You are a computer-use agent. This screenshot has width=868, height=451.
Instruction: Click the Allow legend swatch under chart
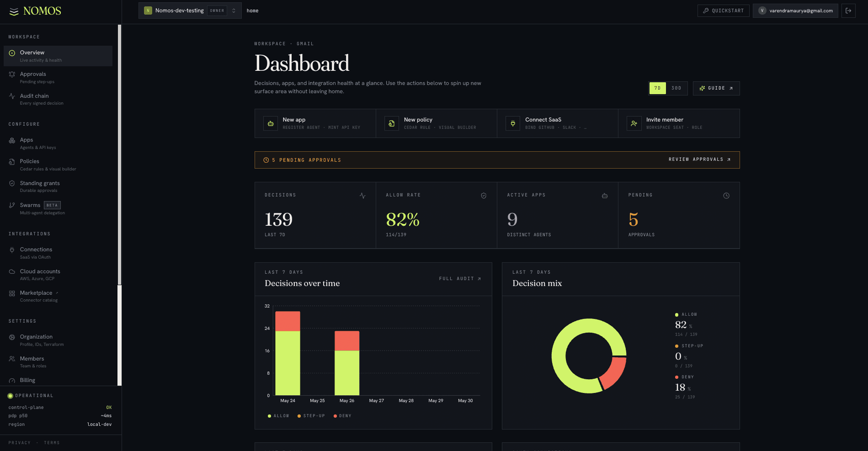click(269, 416)
